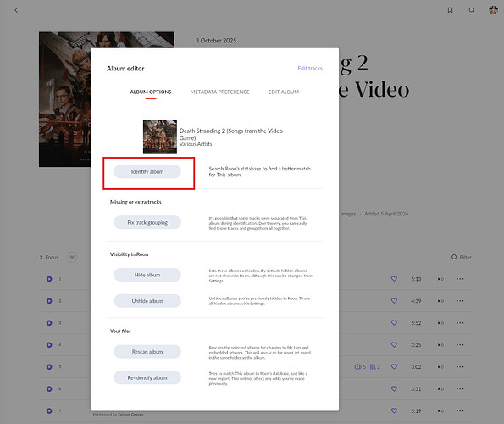Open the bookmark icon
The height and width of the screenshot is (424, 504).
(450, 10)
